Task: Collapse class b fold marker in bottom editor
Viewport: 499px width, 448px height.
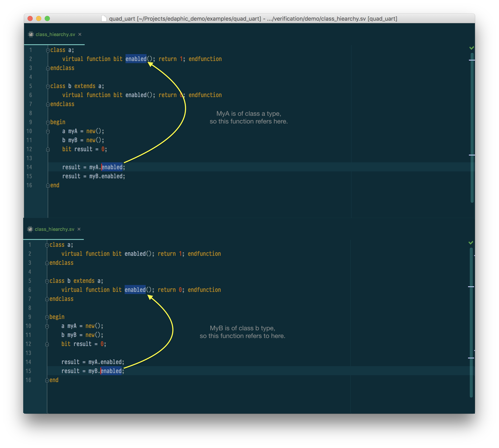Action: (x=47, y=281)
